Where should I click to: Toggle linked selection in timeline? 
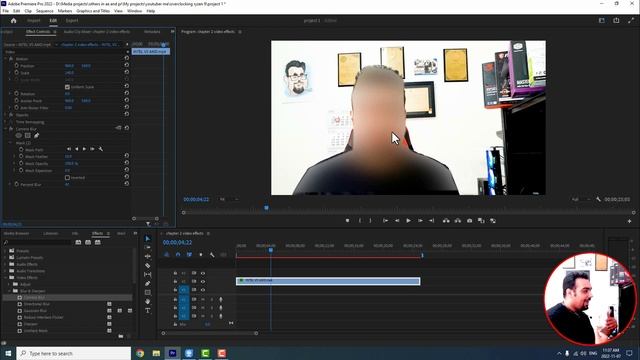tap(189, 255)
